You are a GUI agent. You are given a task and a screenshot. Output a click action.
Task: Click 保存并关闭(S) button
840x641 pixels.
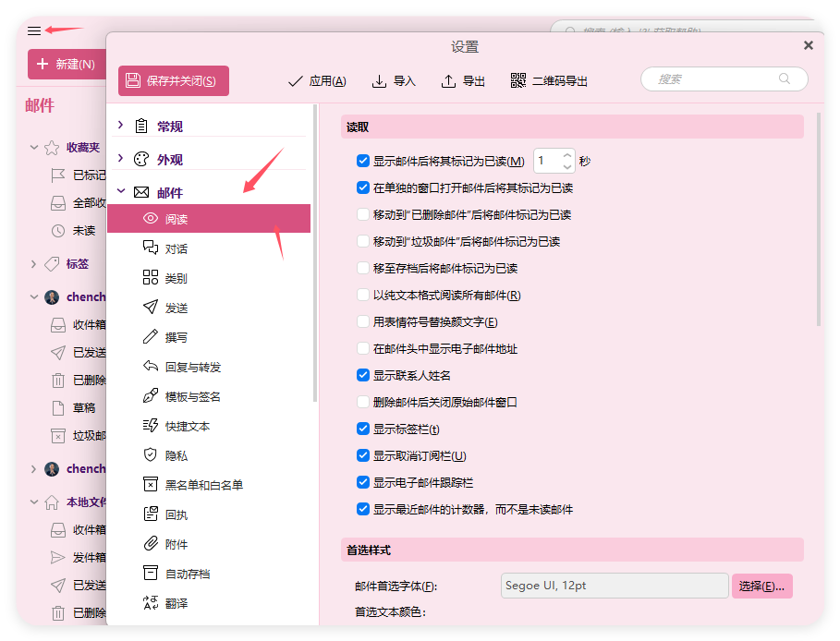click(x=174, y=81)
